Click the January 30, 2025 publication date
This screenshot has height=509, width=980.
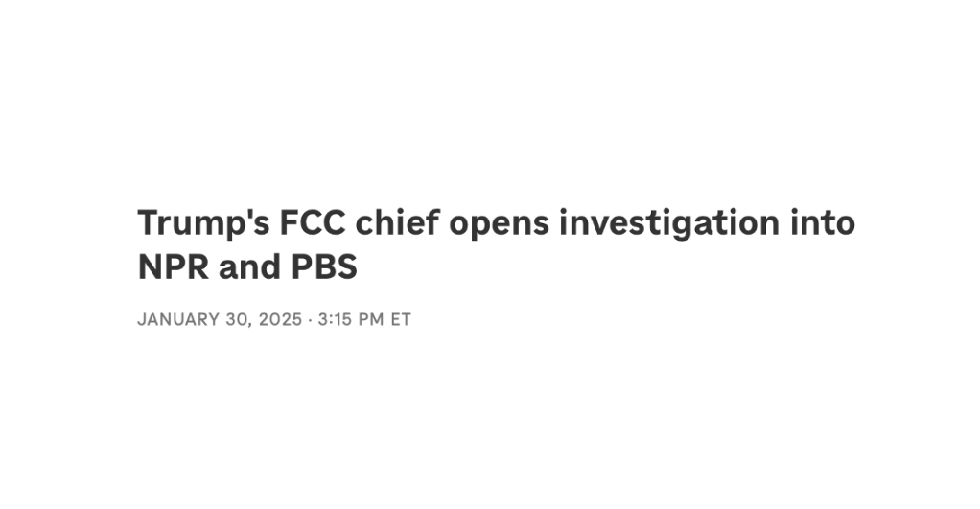point(220,320)
